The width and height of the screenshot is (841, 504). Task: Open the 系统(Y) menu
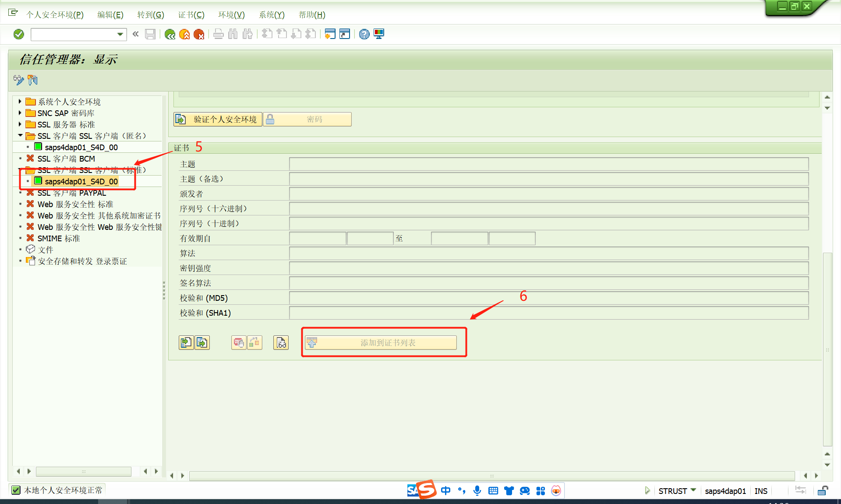[272, 15]
